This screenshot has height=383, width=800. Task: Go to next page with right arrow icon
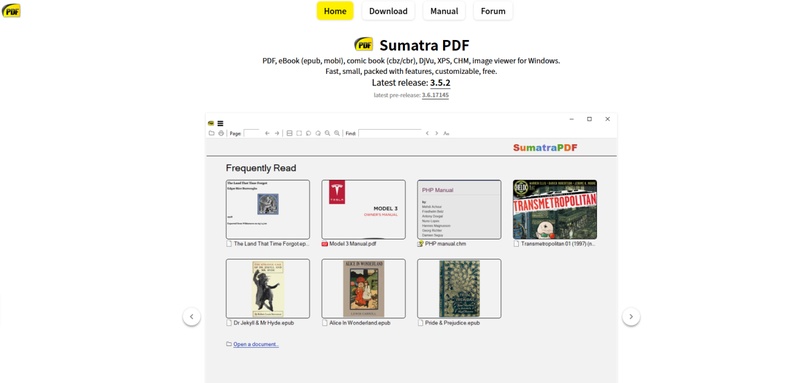(277, 133)
